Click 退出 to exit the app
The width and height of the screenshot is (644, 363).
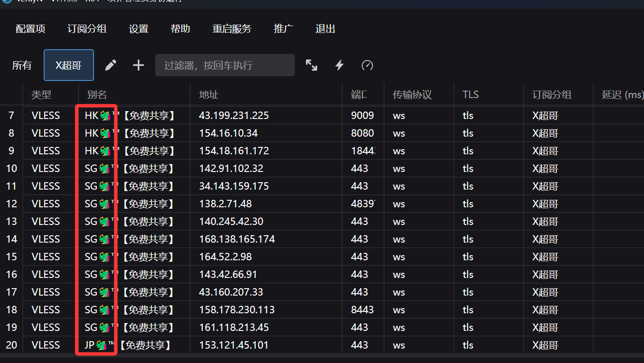[x=325, y=29]
